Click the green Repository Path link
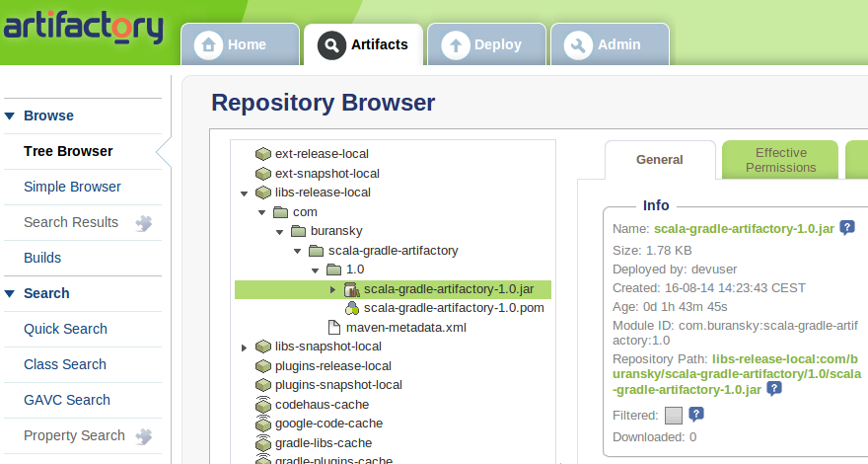Screen dimensions: 868x464 pyautogui.click(x=737, y=374)
